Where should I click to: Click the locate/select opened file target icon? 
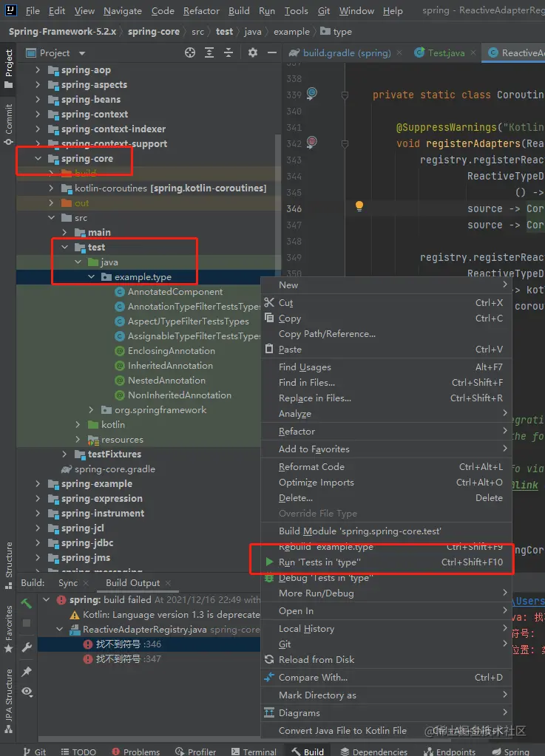(x=190, y=53)
